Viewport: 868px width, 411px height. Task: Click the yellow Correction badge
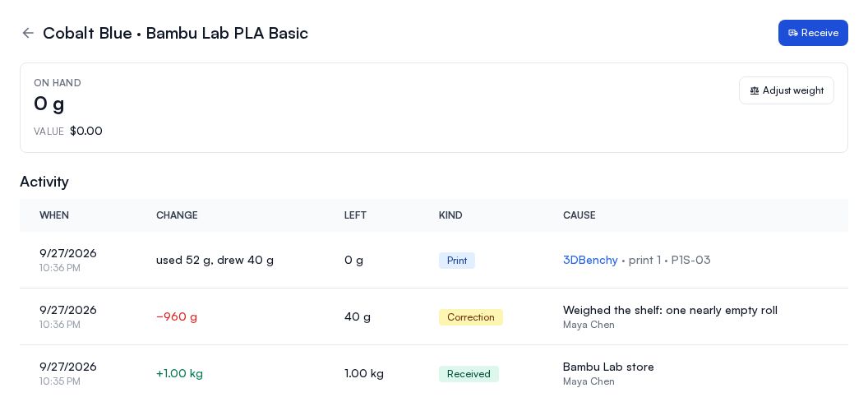pos(470,317)
